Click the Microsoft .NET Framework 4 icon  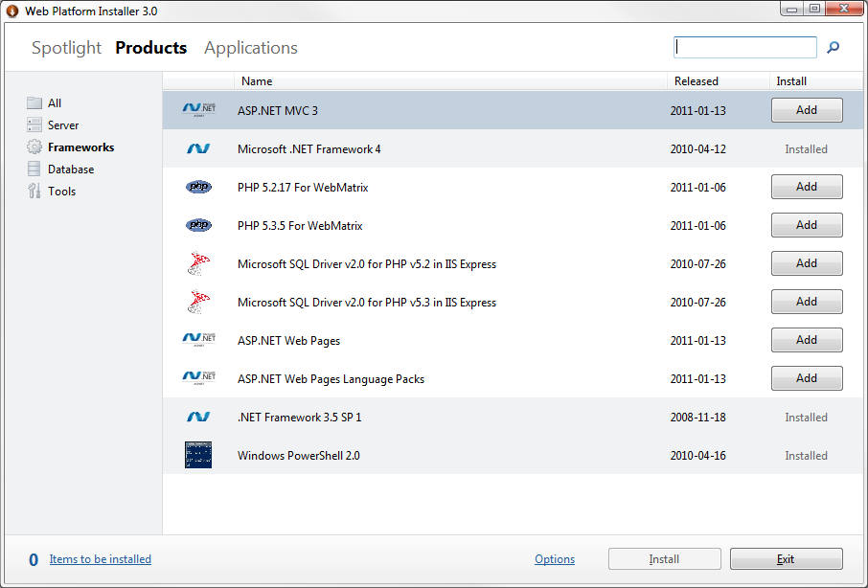pyautogui.click(x=198, y=148)
